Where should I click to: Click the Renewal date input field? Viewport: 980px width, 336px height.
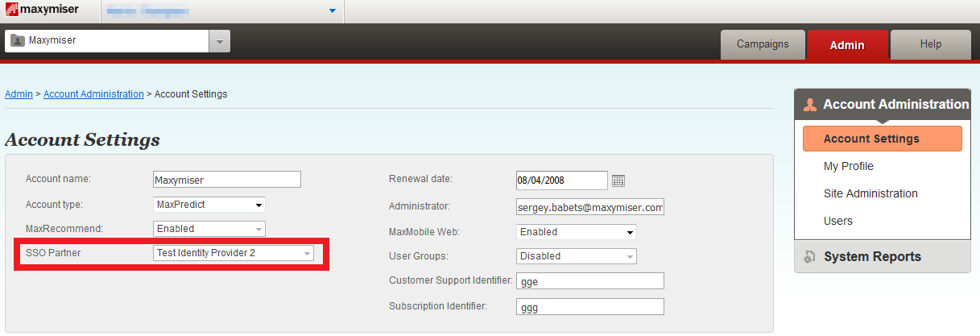pos(561,180)
